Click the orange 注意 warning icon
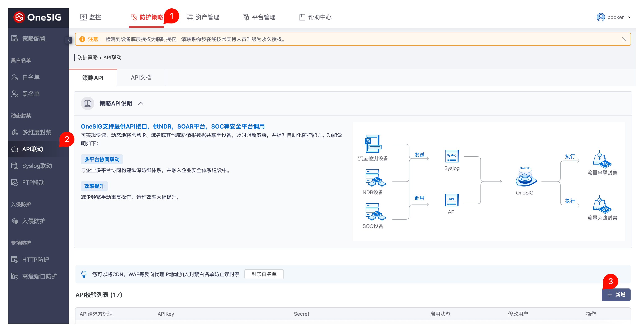This screenshot has height=332, width=644. (x=82, y=39)
